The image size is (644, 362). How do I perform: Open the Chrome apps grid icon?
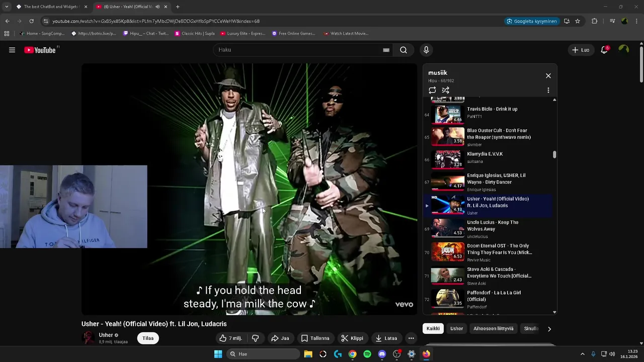pos(7,34)
